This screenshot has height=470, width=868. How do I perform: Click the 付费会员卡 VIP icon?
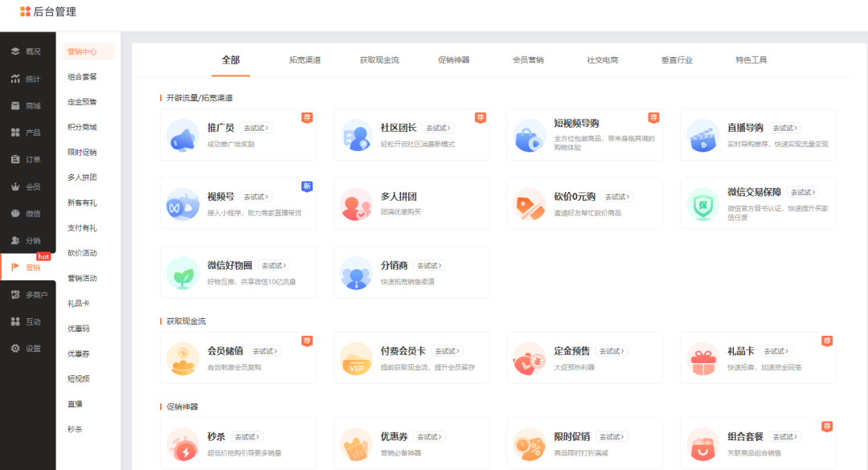coord(356,359)
